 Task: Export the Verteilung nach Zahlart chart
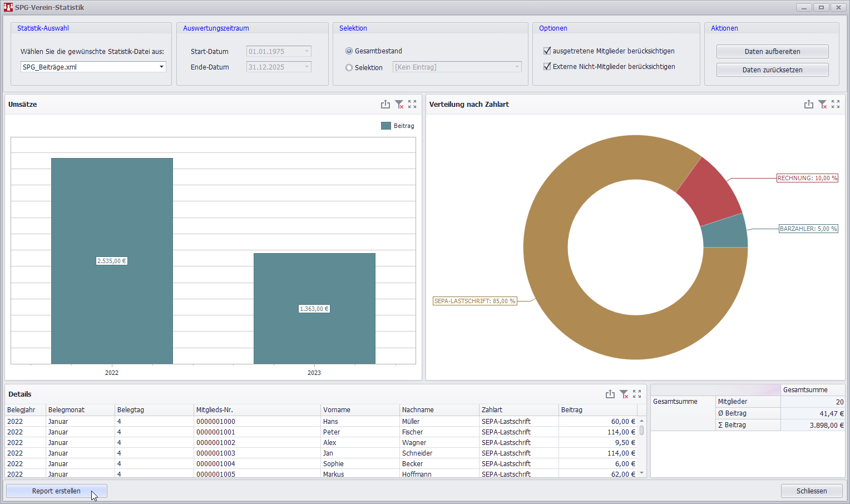[808, 104]
